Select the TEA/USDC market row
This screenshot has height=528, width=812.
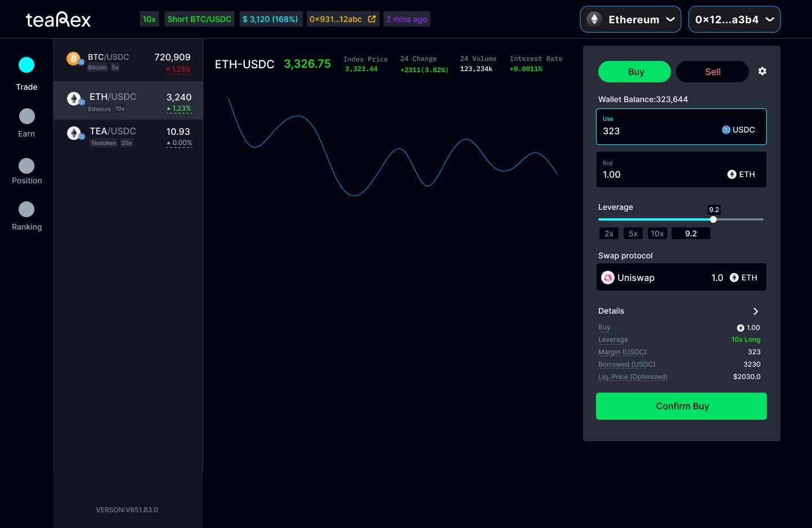pos(128,137)
